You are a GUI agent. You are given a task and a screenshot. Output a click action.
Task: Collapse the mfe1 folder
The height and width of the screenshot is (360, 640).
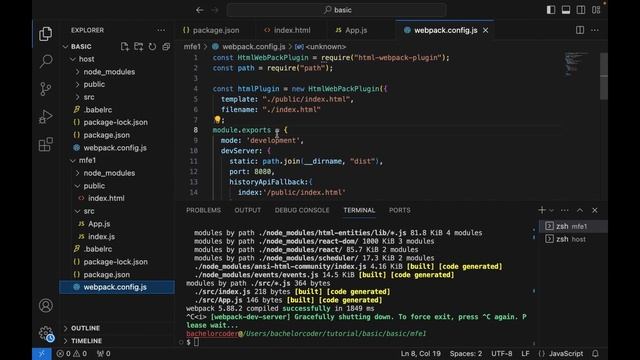point(73,160)
